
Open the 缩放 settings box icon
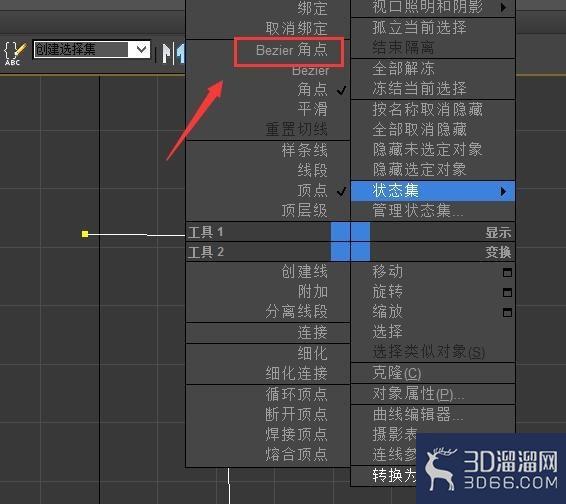click(x=507, y=312)
